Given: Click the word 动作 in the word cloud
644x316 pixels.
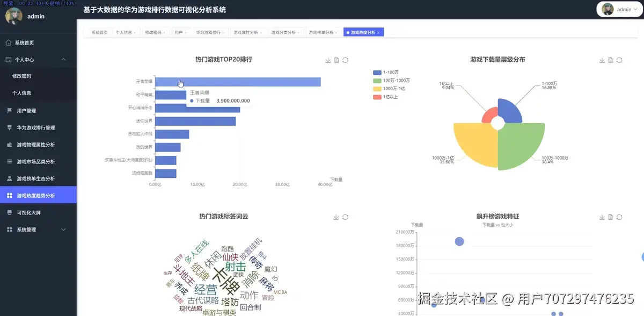Looking at the screenshot, I should (x=249, y=296).
